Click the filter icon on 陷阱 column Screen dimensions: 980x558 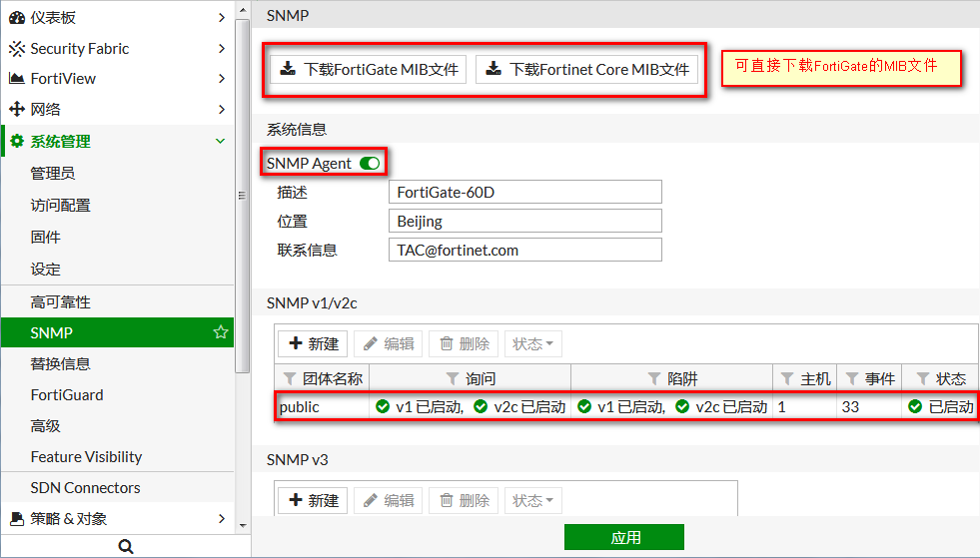(x=653, y=378)
